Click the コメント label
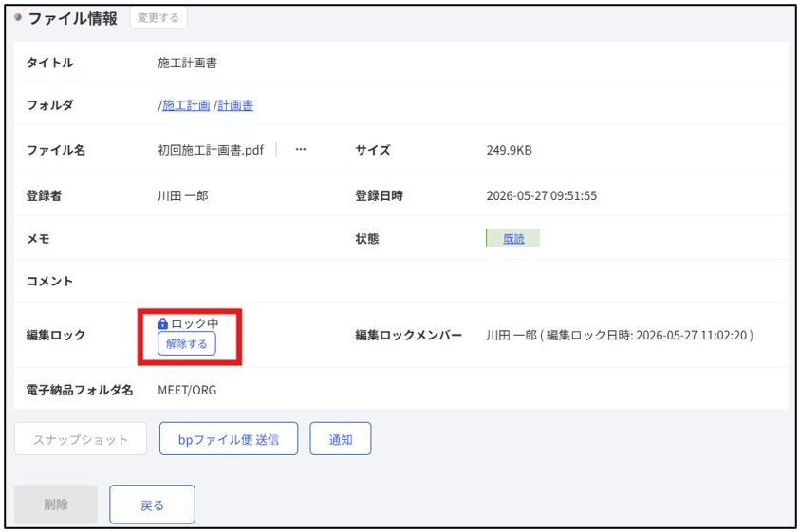Image resolution: width=800 pixels, height=532 pixels. (x=49, y=281)
